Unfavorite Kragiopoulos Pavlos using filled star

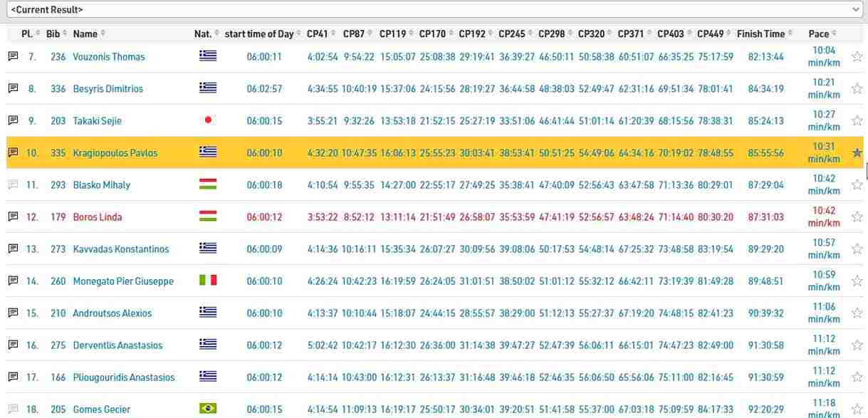[857, 153]
